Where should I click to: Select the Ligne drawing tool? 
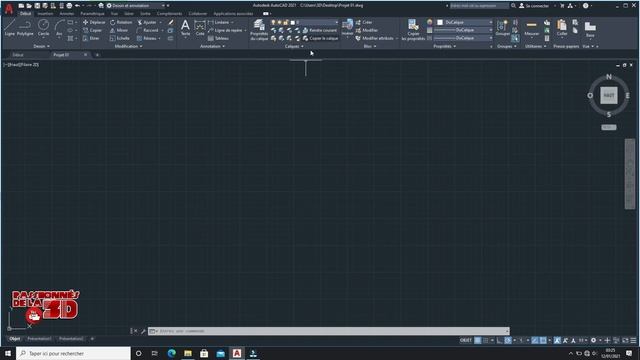pos(9,28)
